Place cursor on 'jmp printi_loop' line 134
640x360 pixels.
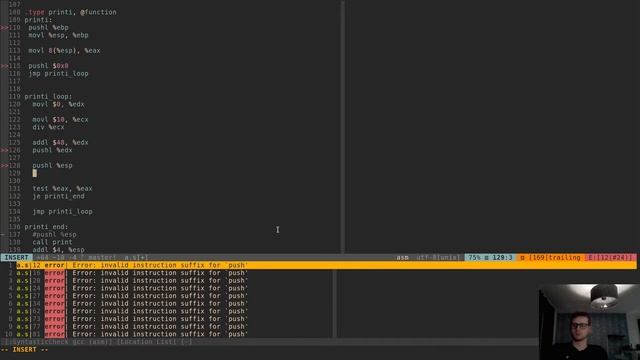click(x=62, y=212)
